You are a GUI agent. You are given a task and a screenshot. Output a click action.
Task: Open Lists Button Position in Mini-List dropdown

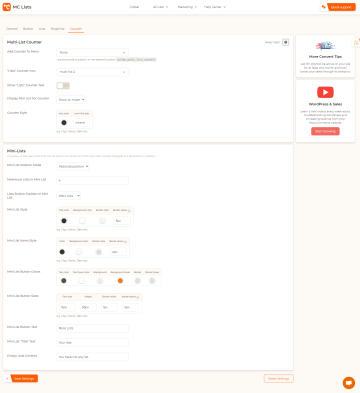tap(68, 196)
